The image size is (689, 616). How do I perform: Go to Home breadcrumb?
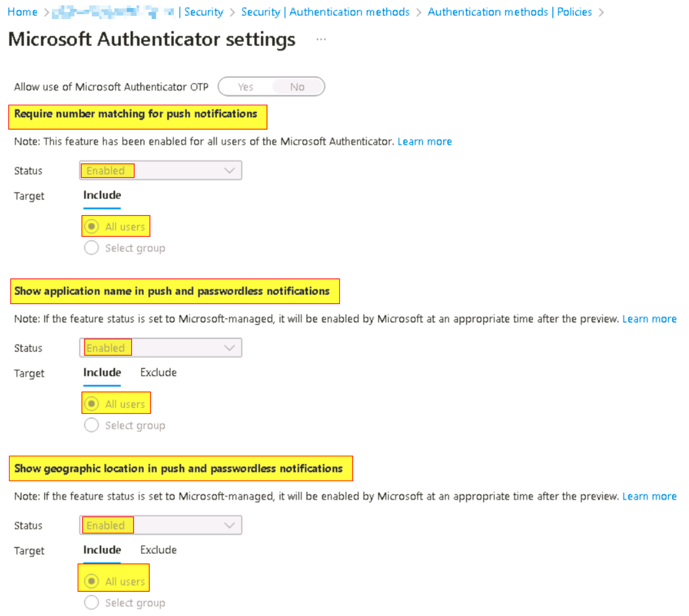click(x=23, y=12)
